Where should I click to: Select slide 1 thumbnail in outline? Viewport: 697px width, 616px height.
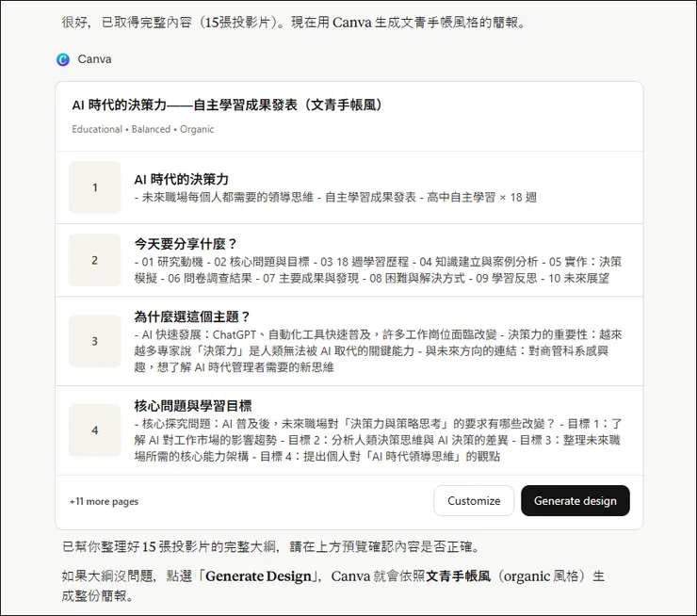click(95, 187)
